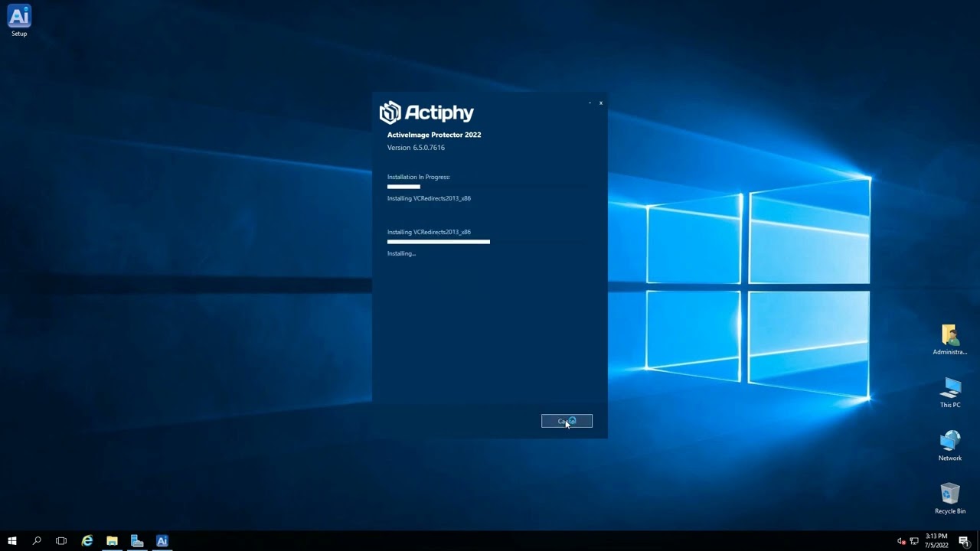The image size is (980, 551).
Task: Select the Network desktop icon
Action: pyautogui.click(x=950, y=445)
